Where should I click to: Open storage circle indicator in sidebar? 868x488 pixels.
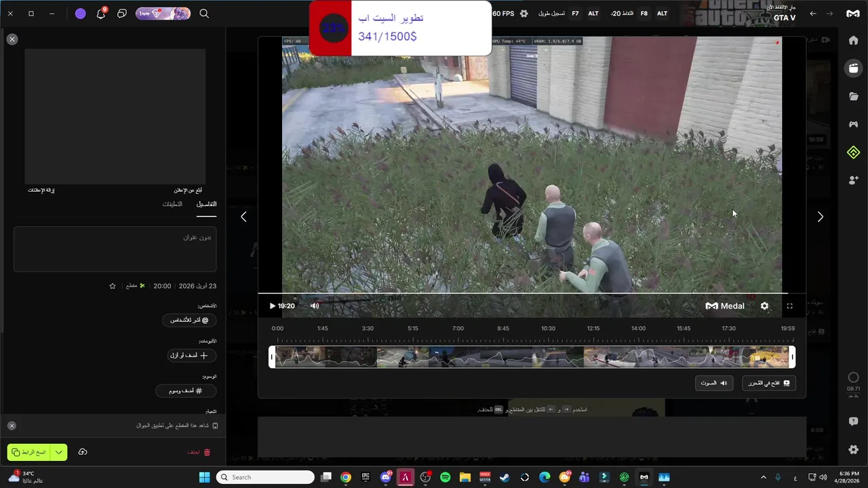853,378
